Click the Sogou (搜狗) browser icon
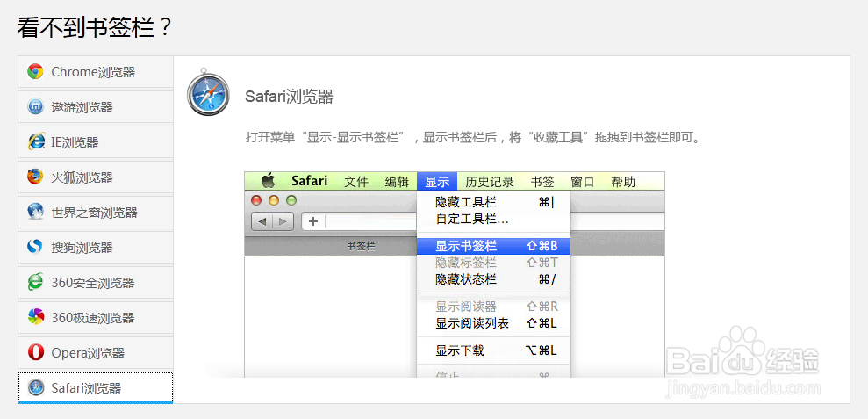The width and height of the screenshot is (868, 419). (35, 247)
